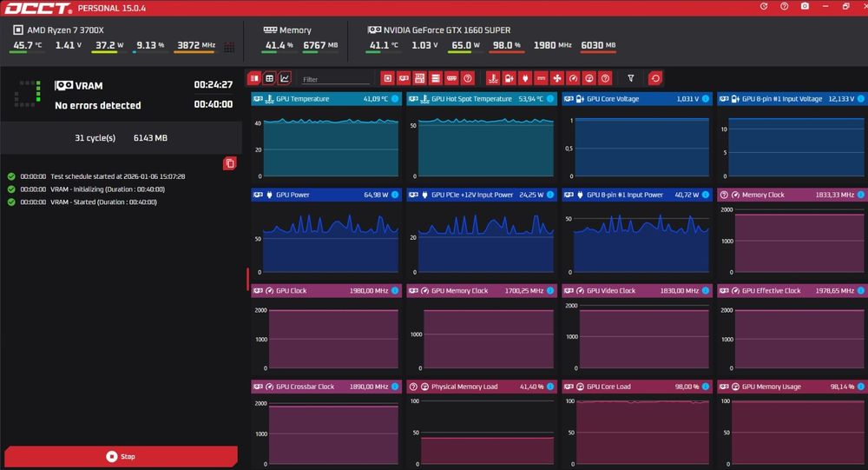Toggle the temperature sensor type filter
Screen dimensions: 868x470
coord(493,78)
